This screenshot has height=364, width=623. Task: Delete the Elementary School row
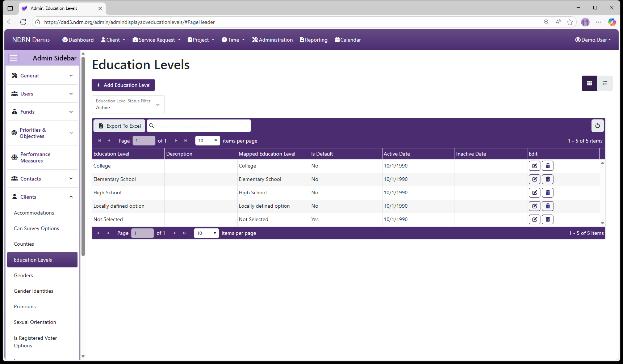[548, 179]
